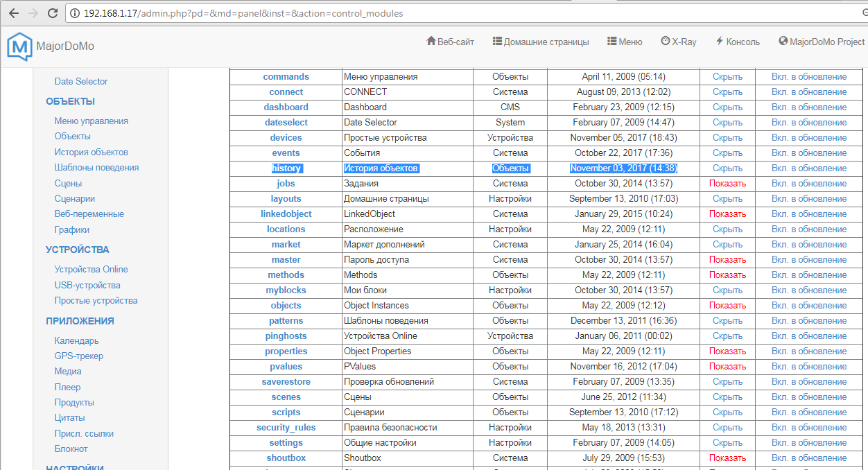Screen dimensions: 868x470
Task: Open the Консоль top navigation item
Action: coord(738,42)
